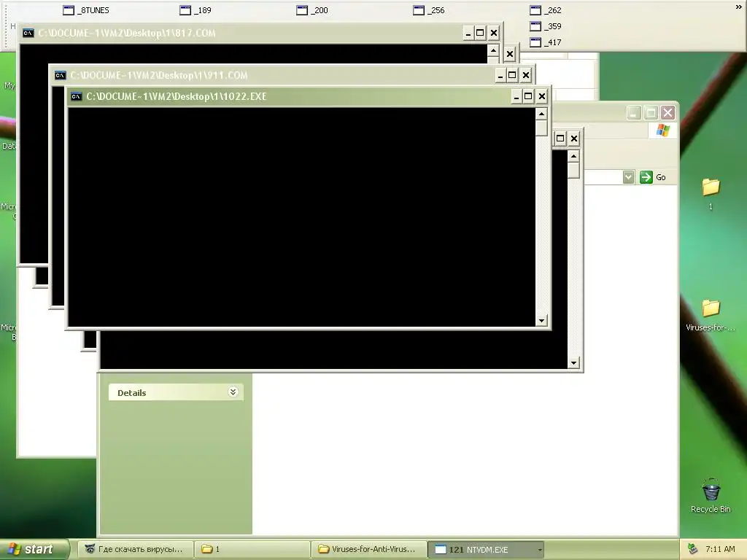
Task: Open system menu icon of 1022.EXE window
Action: click(76, 97)
